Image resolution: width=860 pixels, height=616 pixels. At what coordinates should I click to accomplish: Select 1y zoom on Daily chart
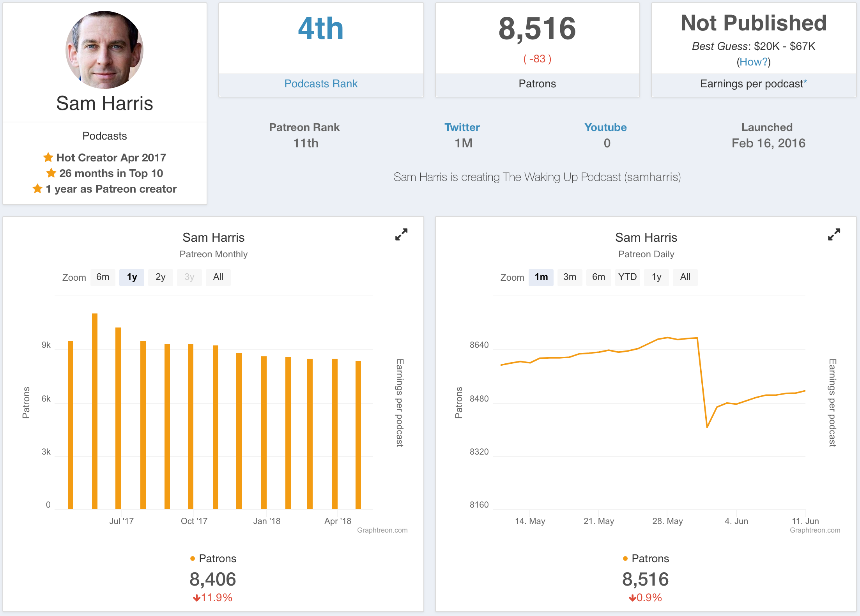click(x=656, y=277)
